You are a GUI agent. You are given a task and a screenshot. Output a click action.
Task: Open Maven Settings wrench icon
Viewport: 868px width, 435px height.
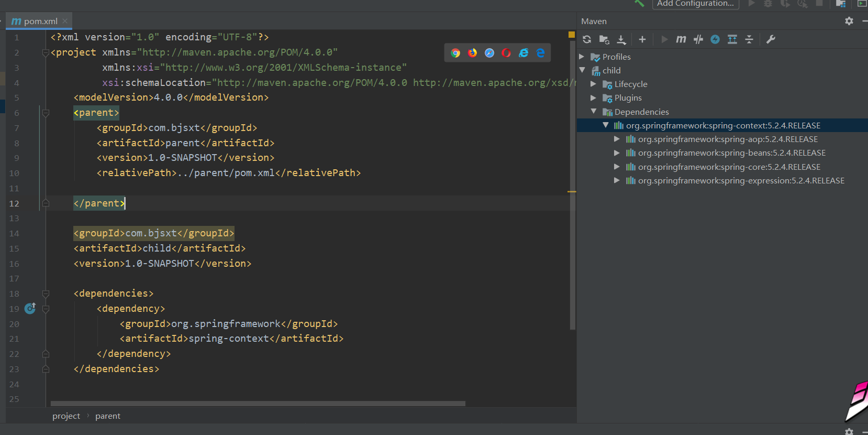pos(771,39)
